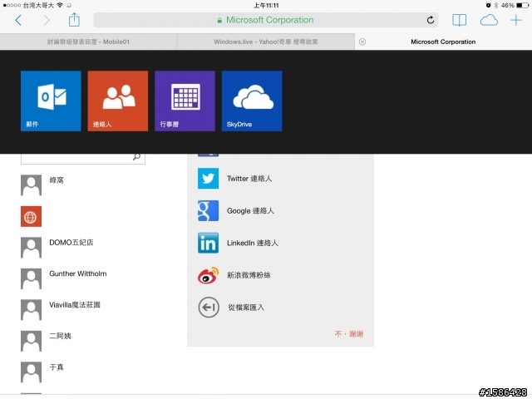Choose 從檔案匯入 option
The width and height of the screenshot is (532, 399).
246,308
